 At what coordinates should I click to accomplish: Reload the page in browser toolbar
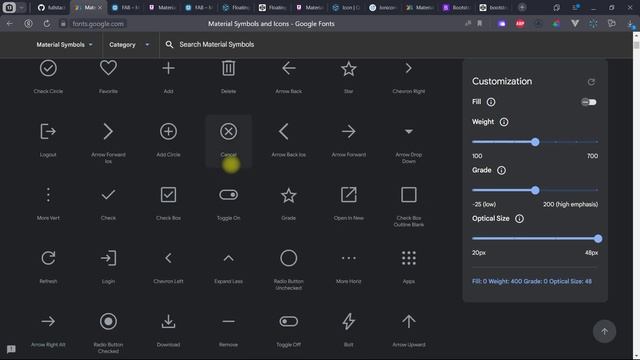coord(47,24)
